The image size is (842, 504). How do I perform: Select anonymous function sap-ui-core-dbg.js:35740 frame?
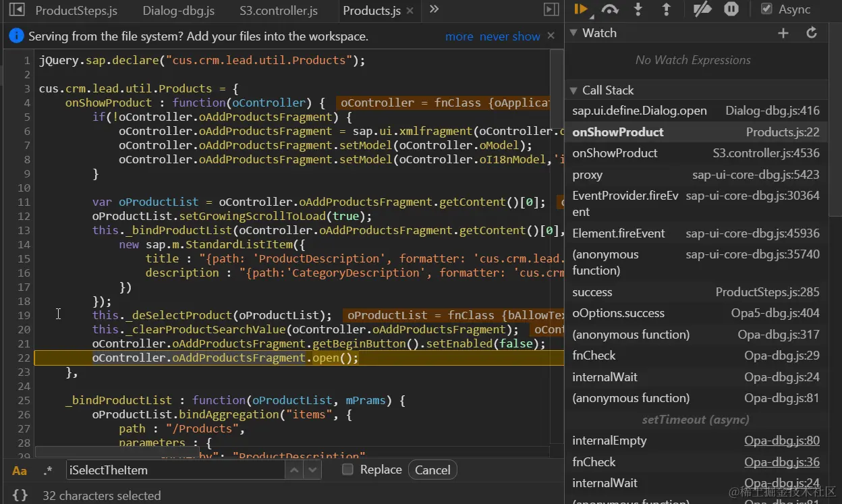pos(696,262)
